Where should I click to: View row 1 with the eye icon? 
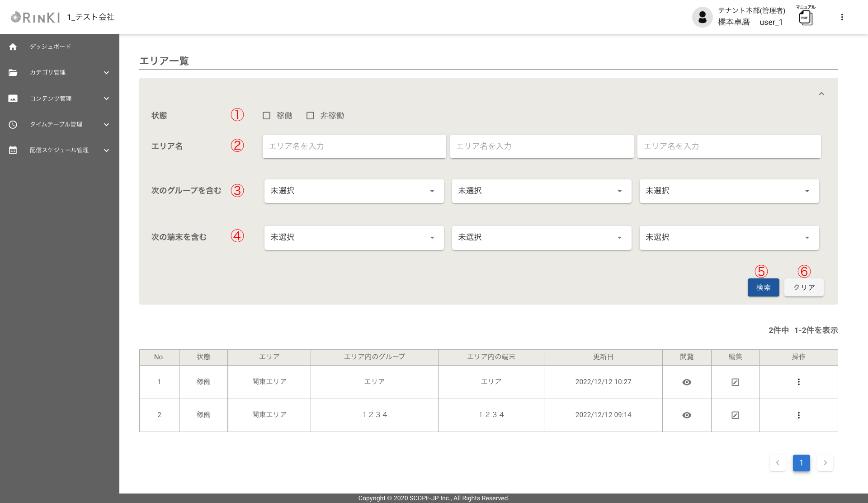pyautogui.click(x=686, y=382)
